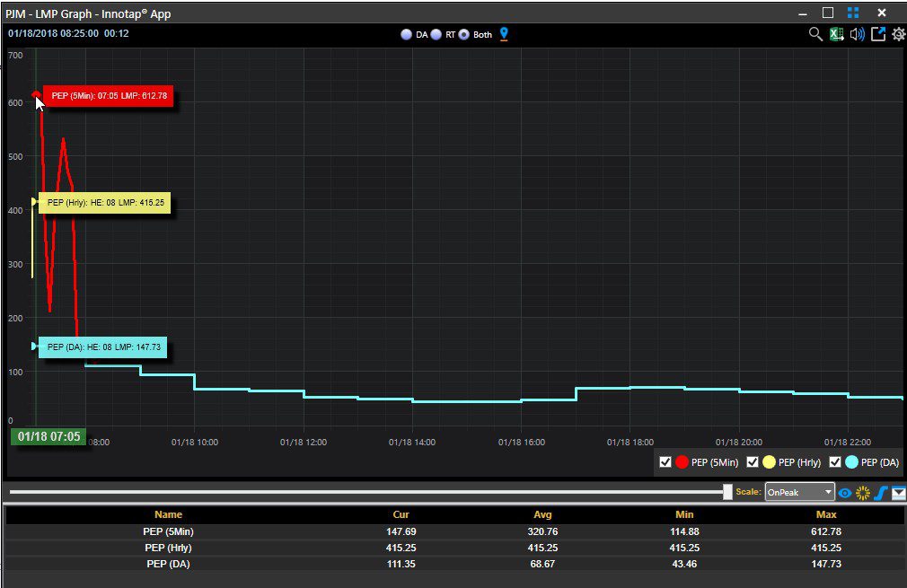
Task: Open the Scale OnPeak dropdown
Action: click(x=799, y=492)
